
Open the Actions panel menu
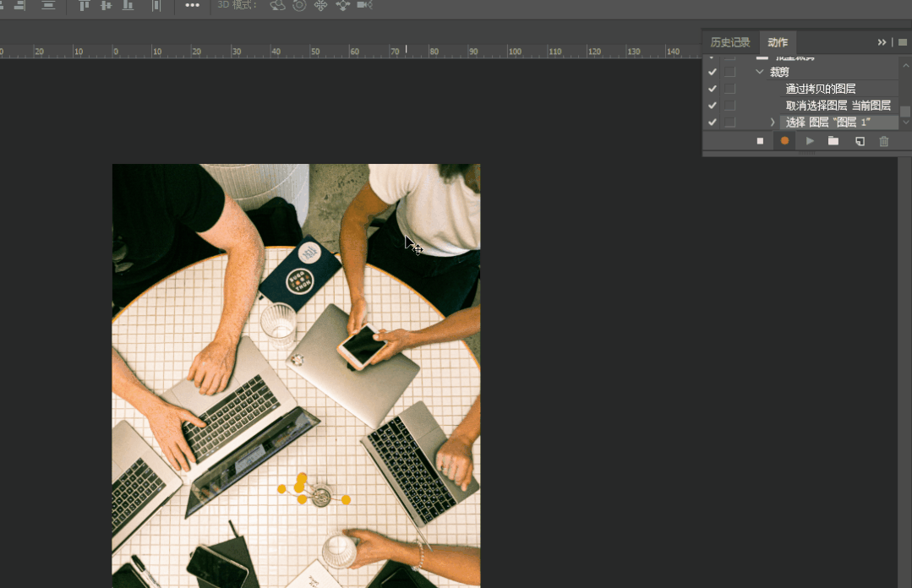point(902,42)
